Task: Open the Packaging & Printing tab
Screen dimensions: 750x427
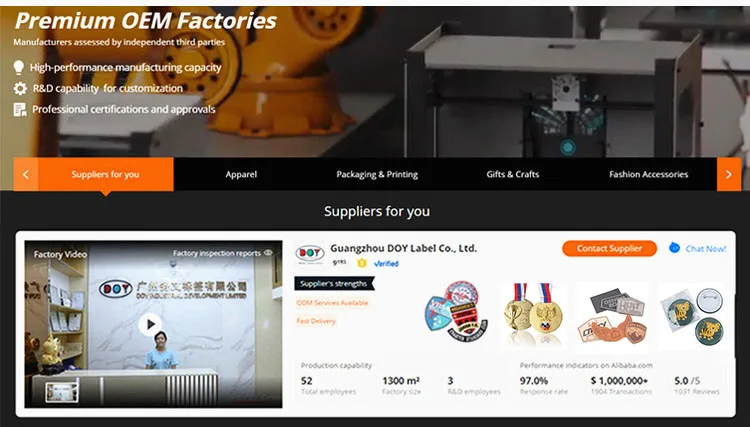Action: pos(377,175)
